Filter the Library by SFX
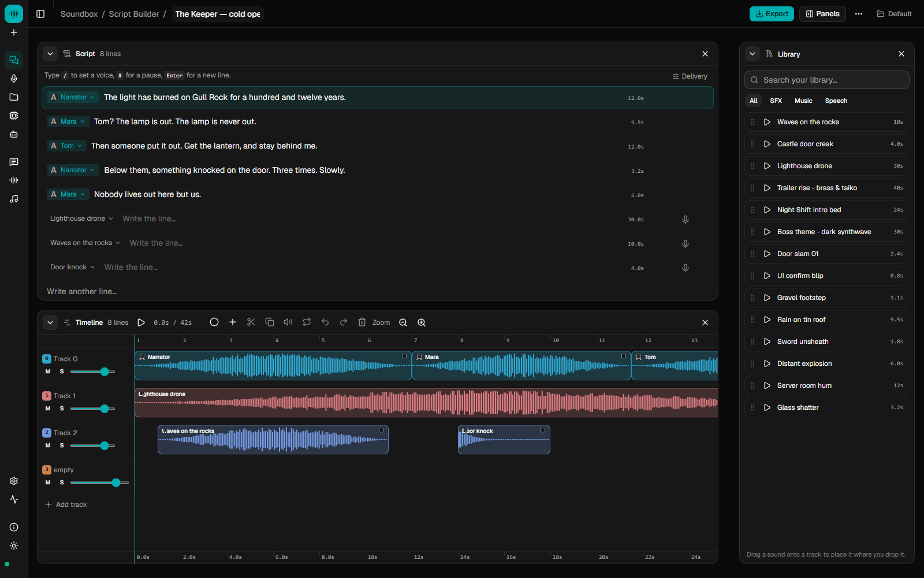The height and width of the screenshot is (578, 924). point(776,101)
